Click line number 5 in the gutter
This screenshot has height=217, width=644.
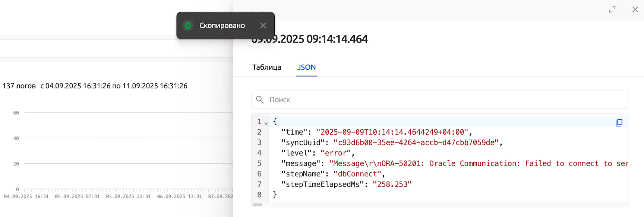[259, 163]
